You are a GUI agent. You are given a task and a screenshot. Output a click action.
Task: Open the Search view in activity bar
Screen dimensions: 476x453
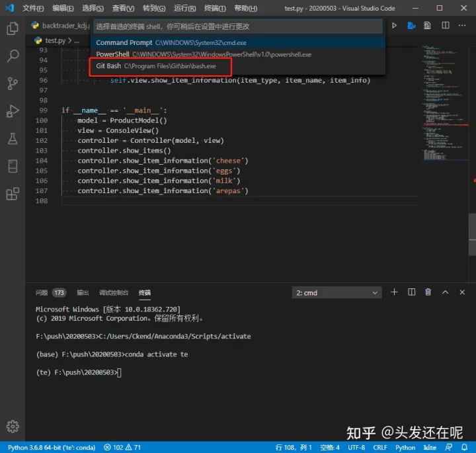point(13,56)
